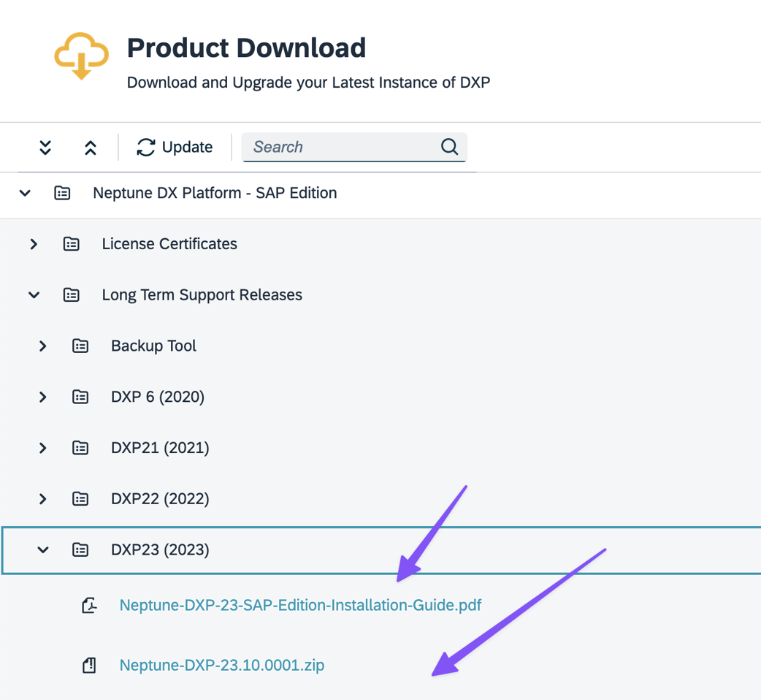Click the folder icon beside Neptune DX Platform
The height and width of the screenshot is (700, 761).
pos(62,193)
